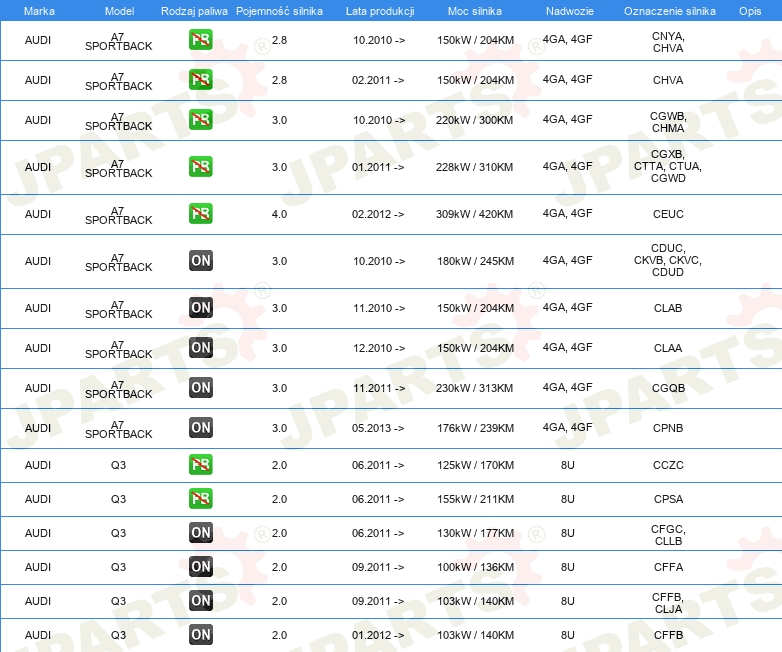Click the 180kW / 245KM power value

click(475, 261)
